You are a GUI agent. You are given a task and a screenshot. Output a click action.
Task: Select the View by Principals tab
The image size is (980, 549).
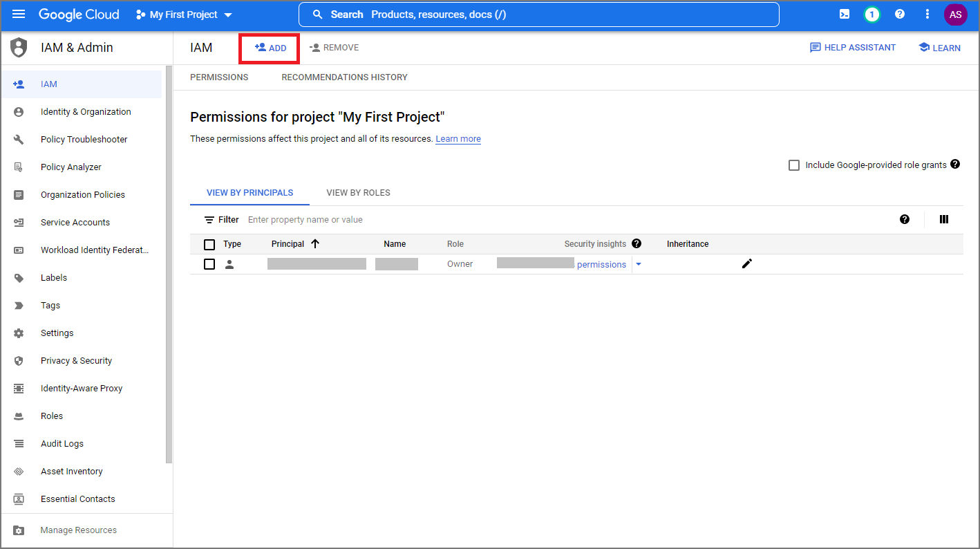click(x=249, y=193)
